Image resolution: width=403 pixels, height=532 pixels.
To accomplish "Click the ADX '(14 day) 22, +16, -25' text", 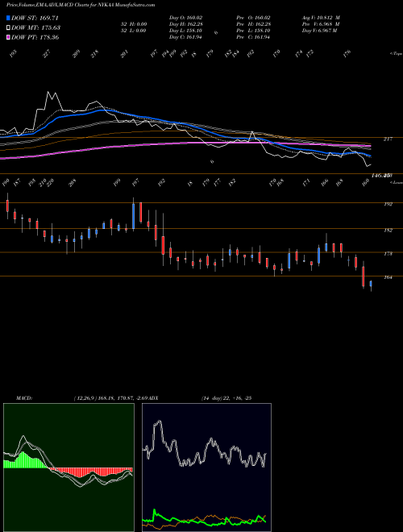I will [x=226, y=397].
